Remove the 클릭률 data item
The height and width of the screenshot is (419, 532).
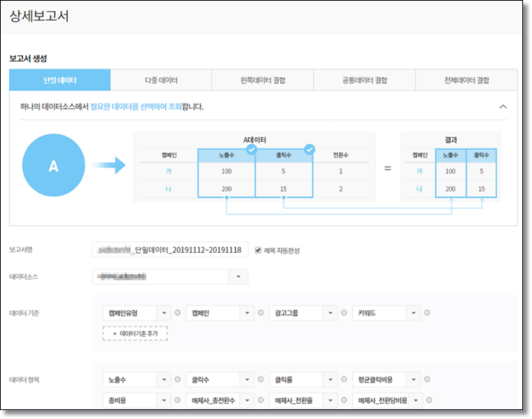click(343, 379)
